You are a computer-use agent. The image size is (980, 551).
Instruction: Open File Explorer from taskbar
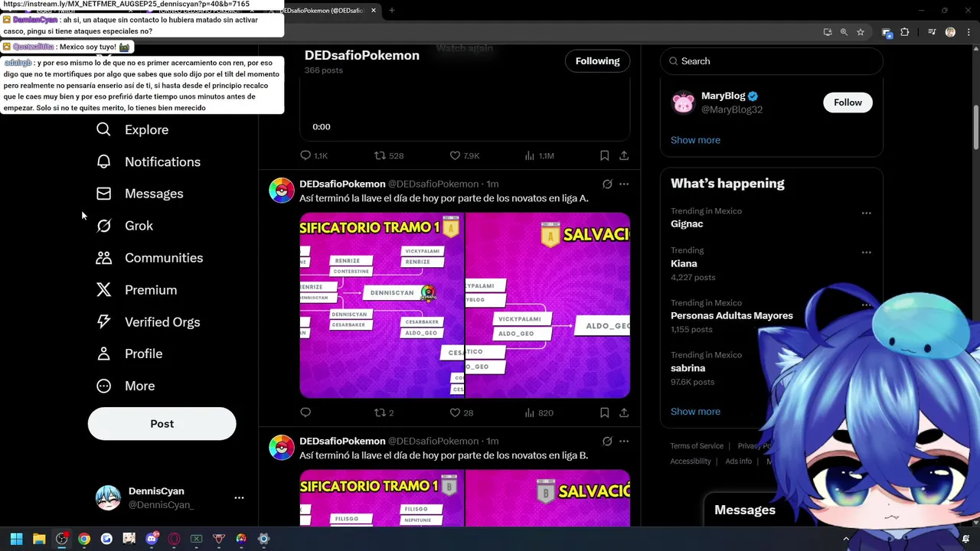click(x=39, y=539)
